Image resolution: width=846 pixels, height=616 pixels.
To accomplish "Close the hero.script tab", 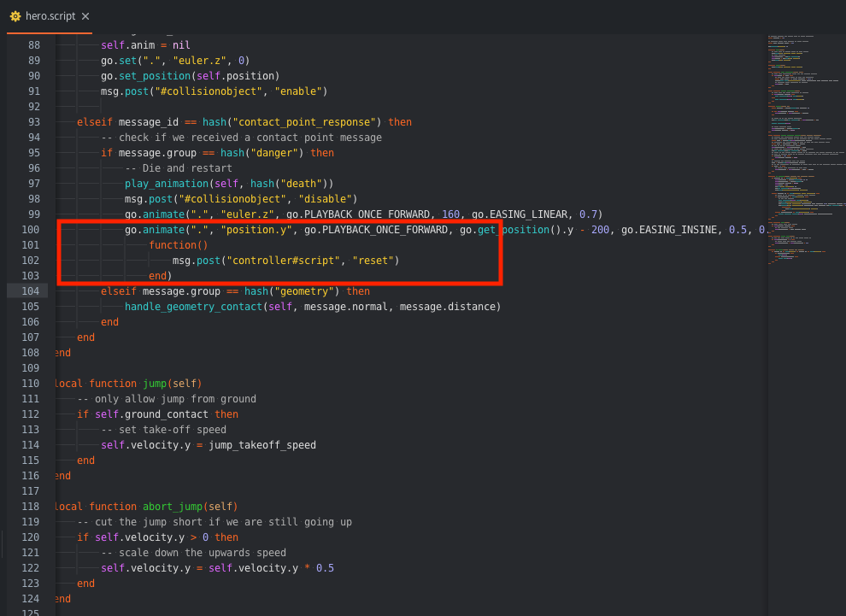I will [x=85, y=16].
